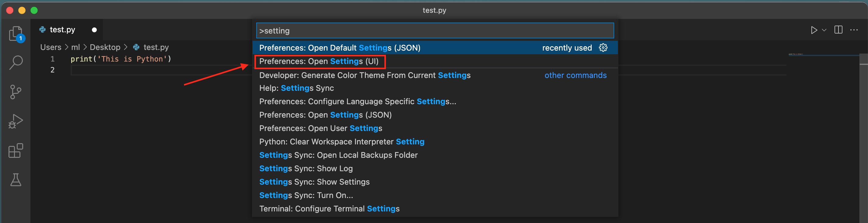Viewport: 868px width, 223px height.
Task: Select Settings Sync: Turn On... command
Action: point(306,195)
